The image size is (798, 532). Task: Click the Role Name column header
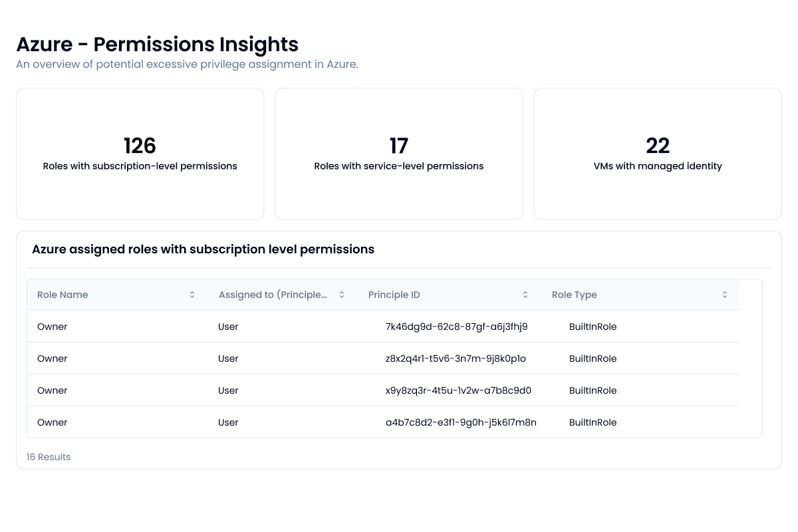[x=63, y=294]
